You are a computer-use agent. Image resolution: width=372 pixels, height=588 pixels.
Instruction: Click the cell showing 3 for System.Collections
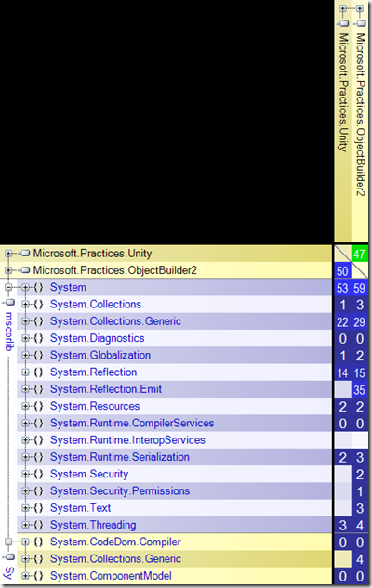pos(360,305)
